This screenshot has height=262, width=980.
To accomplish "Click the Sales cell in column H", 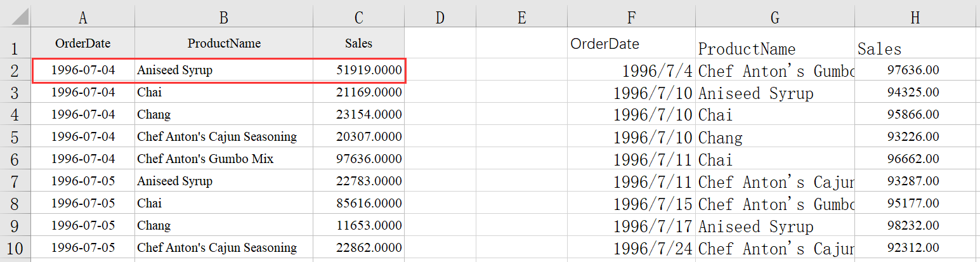I will 915,43.
